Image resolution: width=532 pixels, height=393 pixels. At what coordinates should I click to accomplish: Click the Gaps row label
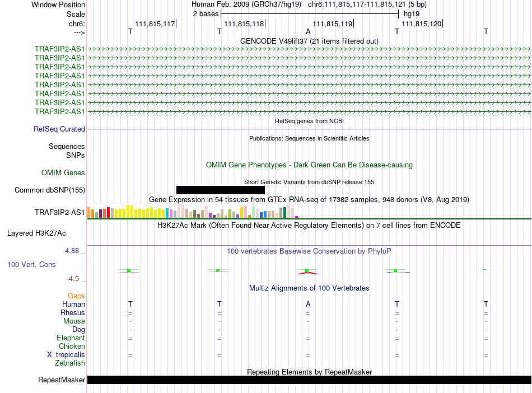pos(76,296)
